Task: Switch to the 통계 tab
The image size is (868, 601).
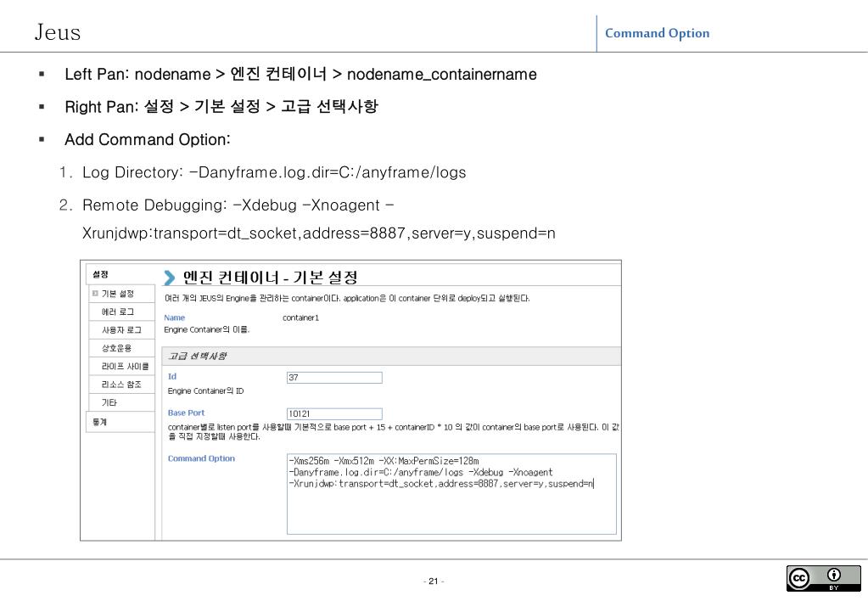Action: coord(120,422)
